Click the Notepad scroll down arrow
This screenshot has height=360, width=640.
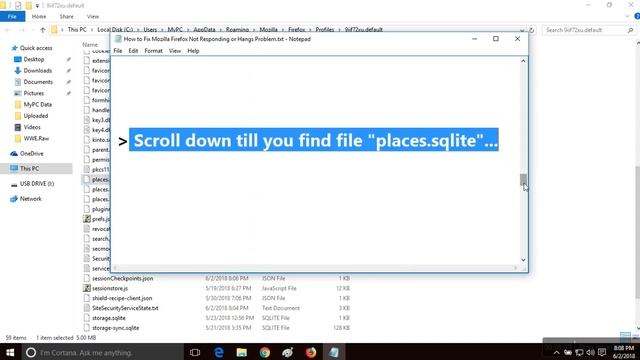[x=523, y=260]
